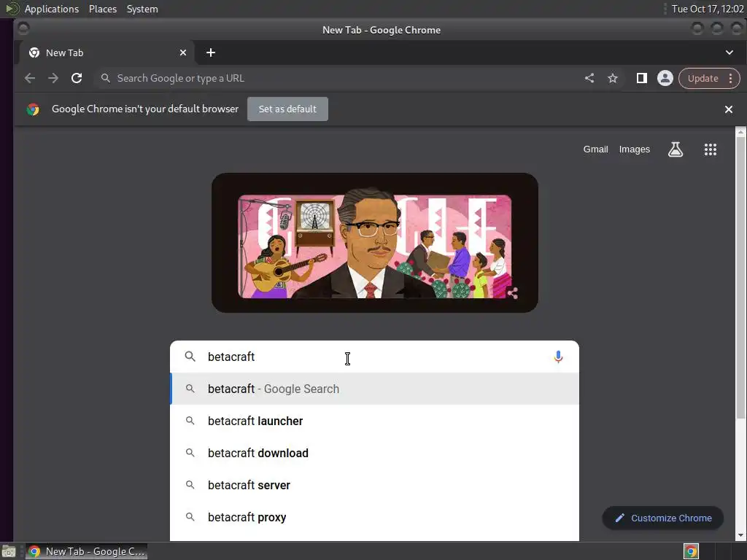Click the Update button
This screenshot has width=747, height=560.
pos(703,78)
